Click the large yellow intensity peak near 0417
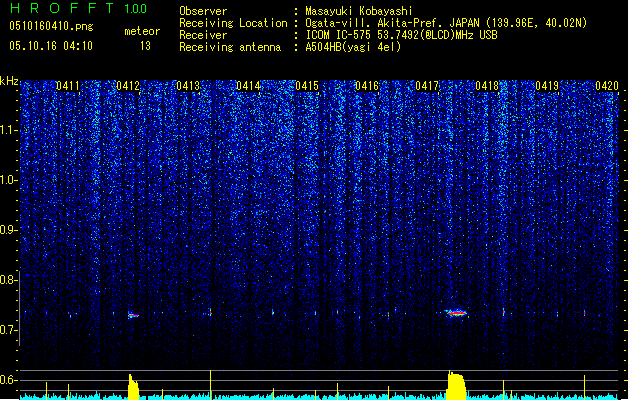629x400 pixels. pyautogui.click(x=457, y=385)
